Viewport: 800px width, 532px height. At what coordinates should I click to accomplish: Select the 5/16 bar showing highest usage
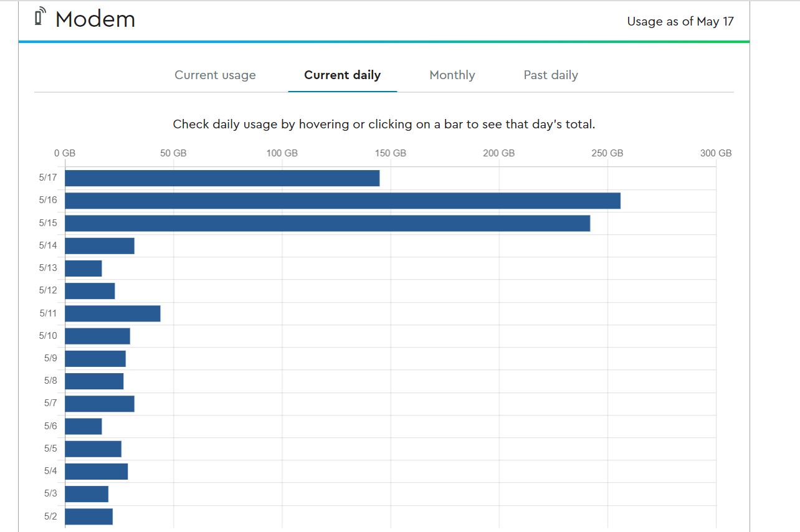[342, 201]
